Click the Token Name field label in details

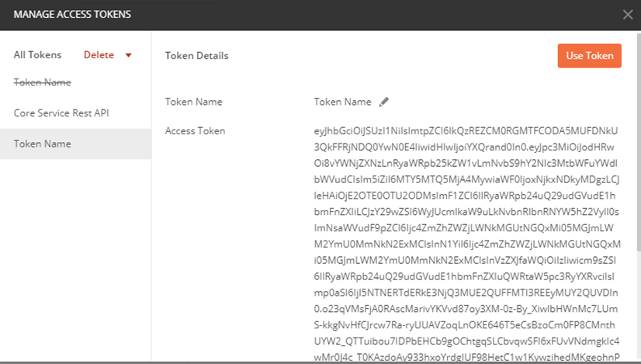[194, 102]
